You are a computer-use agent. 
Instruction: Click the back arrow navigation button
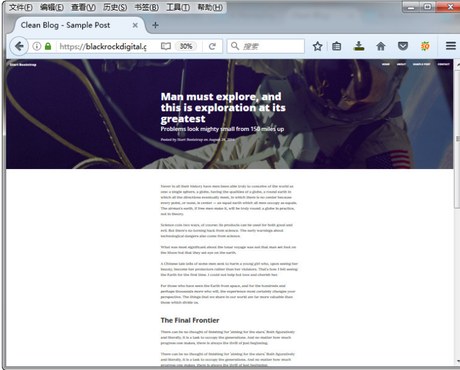click(19, 46)
